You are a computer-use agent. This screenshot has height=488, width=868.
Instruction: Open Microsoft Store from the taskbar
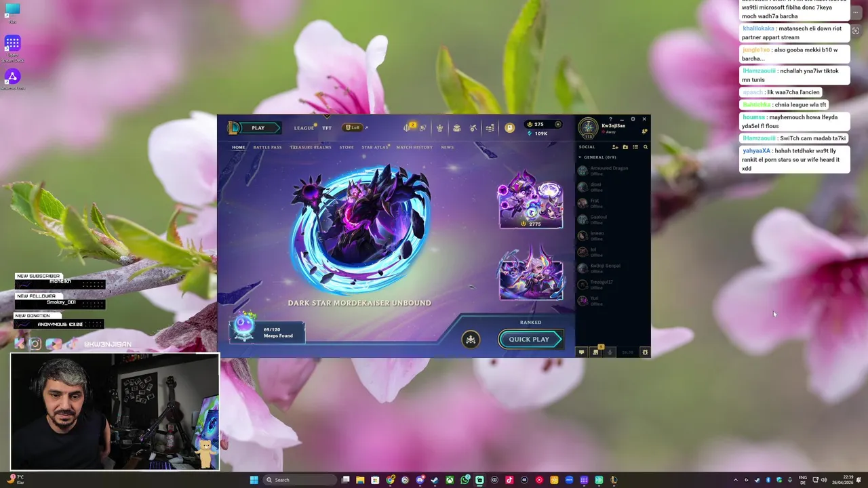click(x=375, y=480)
